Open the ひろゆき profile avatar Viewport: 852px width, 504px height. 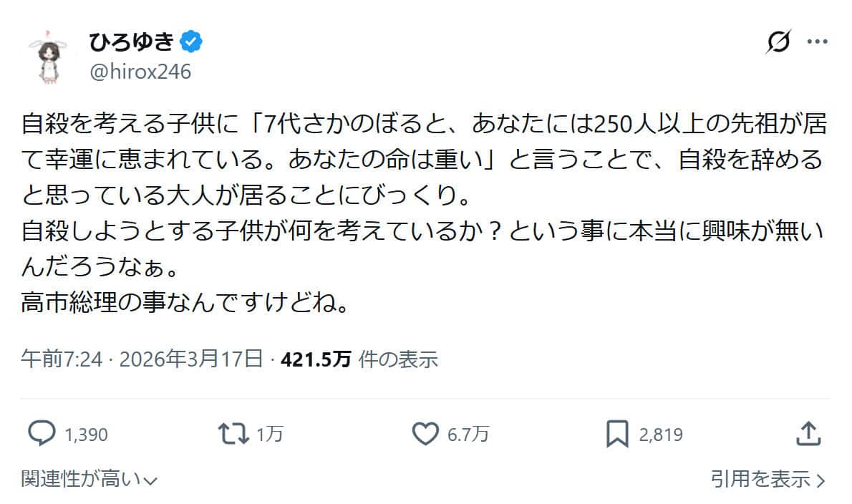pyautogui.click(x=47, y=57)
